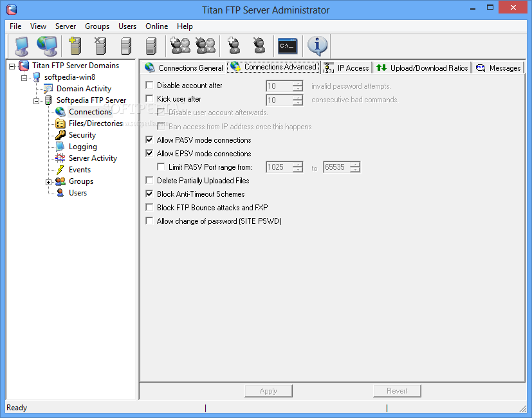Click the blue info about icon
This screenshot has height=418, width=532.
pyautogui.click(x=317, y=46)
